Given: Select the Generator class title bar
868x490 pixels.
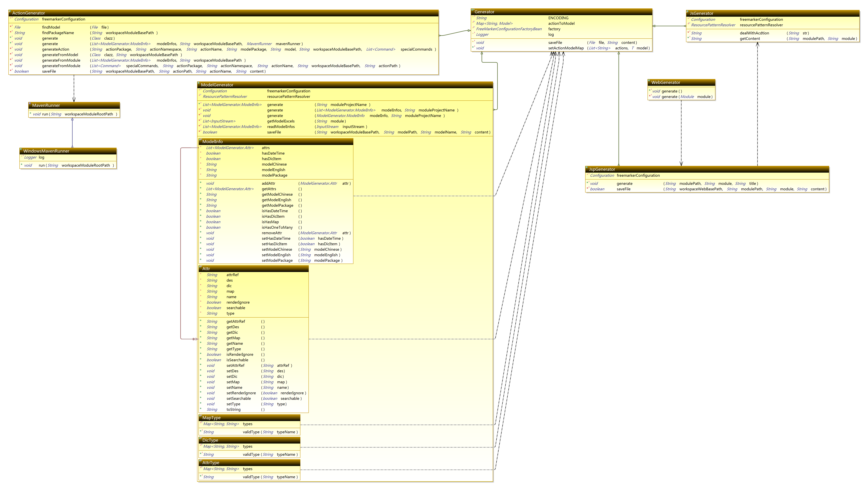Looking at the screenshot, I should pos(561,12).
